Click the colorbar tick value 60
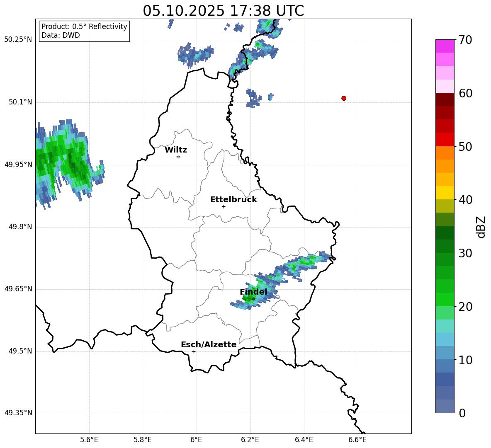The image size is (491, 448). pos(465,93)
